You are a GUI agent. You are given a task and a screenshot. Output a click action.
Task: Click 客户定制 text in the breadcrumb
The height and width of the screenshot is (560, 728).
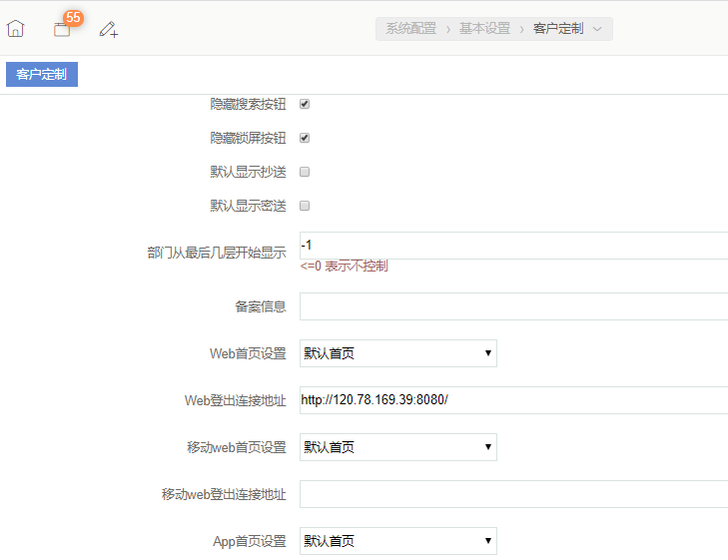click(558, 29)
